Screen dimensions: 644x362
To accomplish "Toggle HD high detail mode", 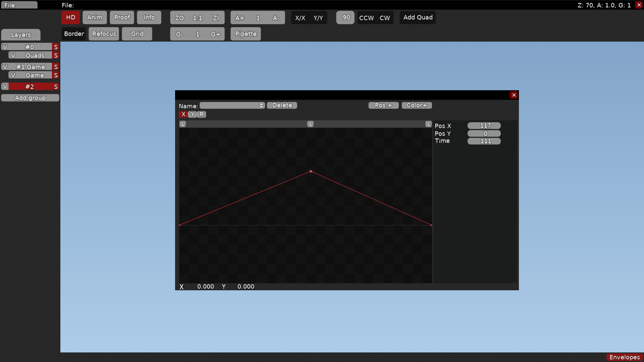I will click(x=70, y=17).
